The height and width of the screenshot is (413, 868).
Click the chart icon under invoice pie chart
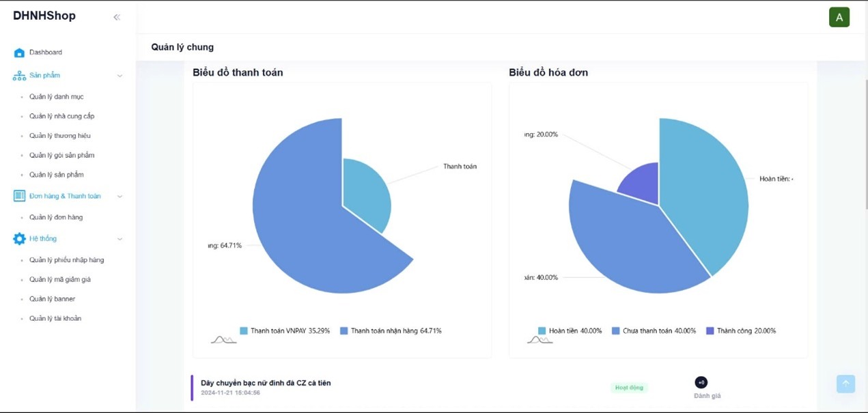coord(540,339)
